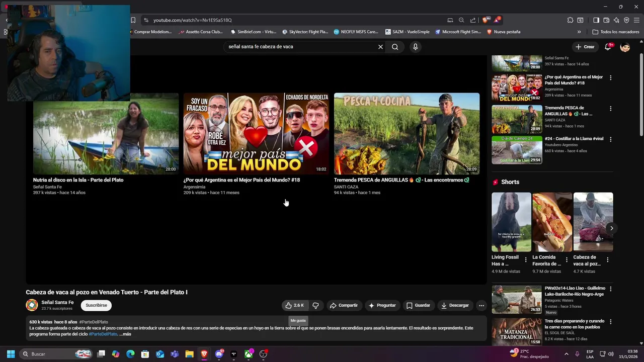Screen dimensions: 644x362
Task: Click the Preguntar button
Action: click(382, 305)
